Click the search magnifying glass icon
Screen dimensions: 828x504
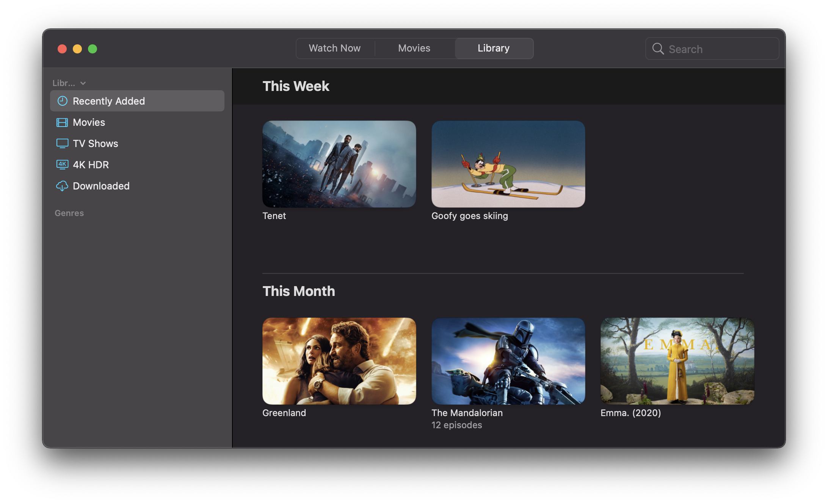pyautogui.click(x=658, y=49)
